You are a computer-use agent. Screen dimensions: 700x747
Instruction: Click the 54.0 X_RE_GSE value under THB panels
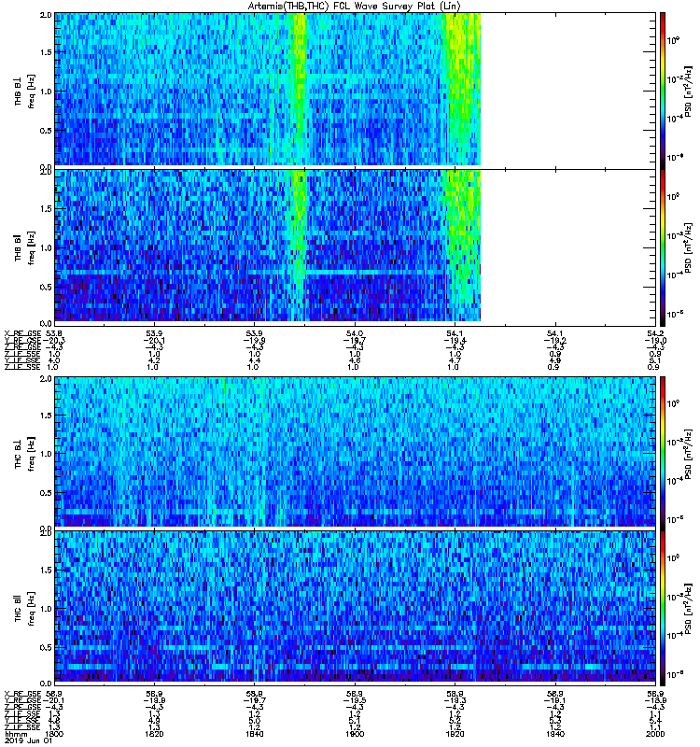coord(355,333)
